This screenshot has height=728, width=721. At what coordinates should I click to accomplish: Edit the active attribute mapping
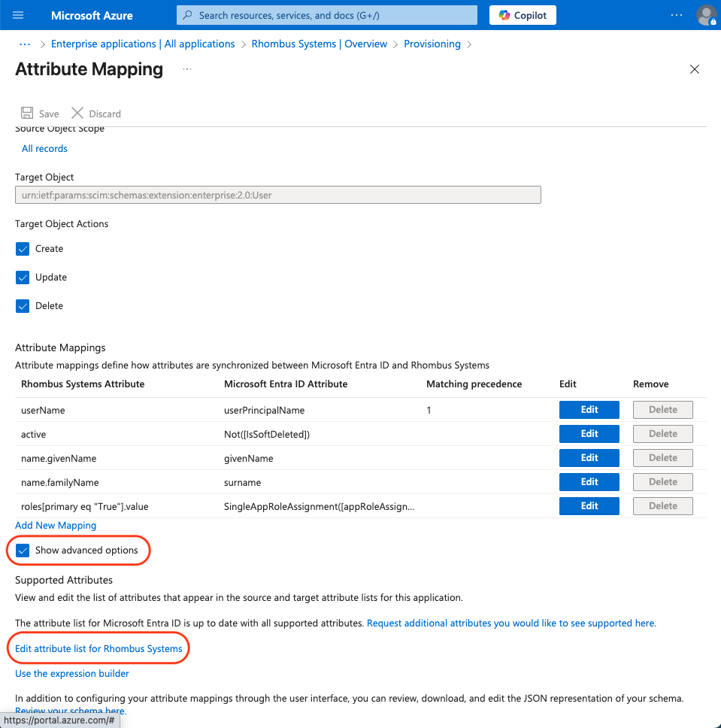pos(589,434)
